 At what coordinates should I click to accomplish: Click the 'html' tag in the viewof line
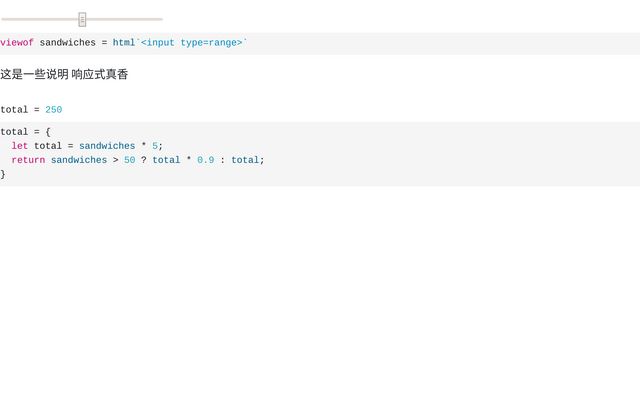coord(124,43)
